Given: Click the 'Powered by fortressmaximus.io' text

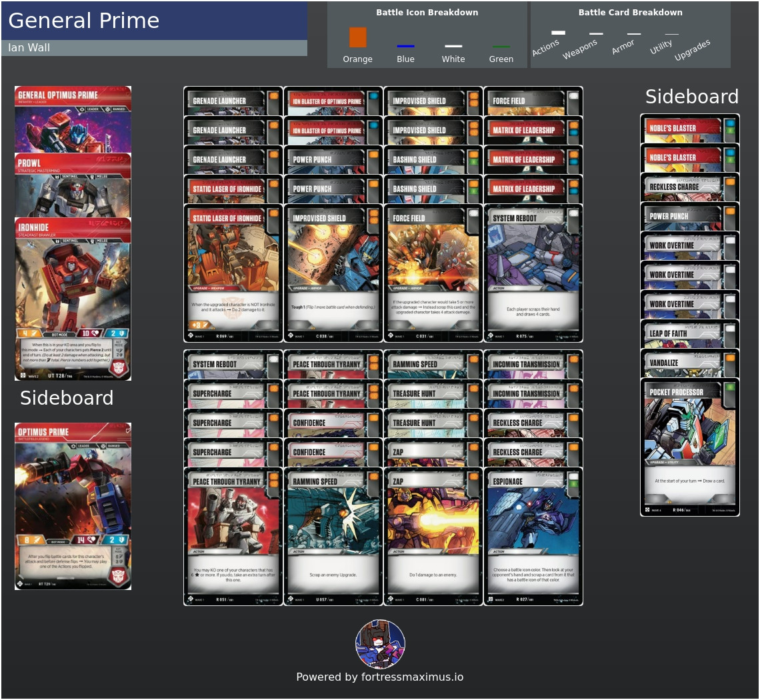Looking at the screenshot, I should 380,677.
